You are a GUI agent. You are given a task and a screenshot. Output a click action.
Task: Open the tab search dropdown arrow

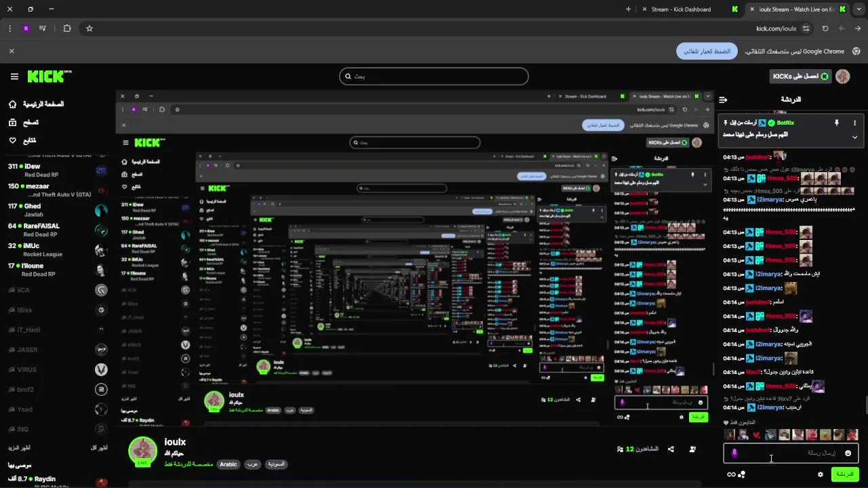[x=858, y=9]
